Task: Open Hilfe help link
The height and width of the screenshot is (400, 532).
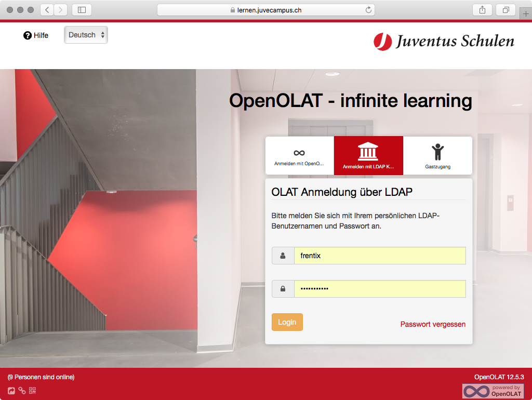Action: (36, 35)
